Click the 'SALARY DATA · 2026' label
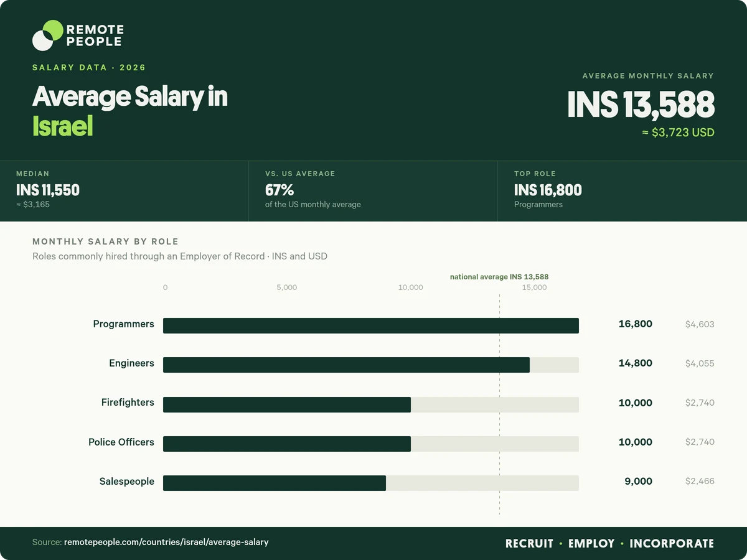The image size is (747, 560). point(89,68)
